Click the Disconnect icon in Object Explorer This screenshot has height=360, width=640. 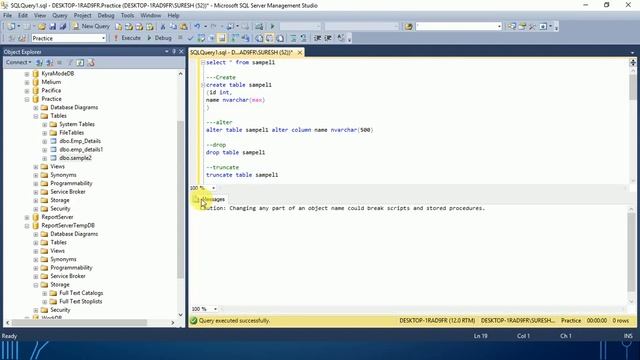49,62
